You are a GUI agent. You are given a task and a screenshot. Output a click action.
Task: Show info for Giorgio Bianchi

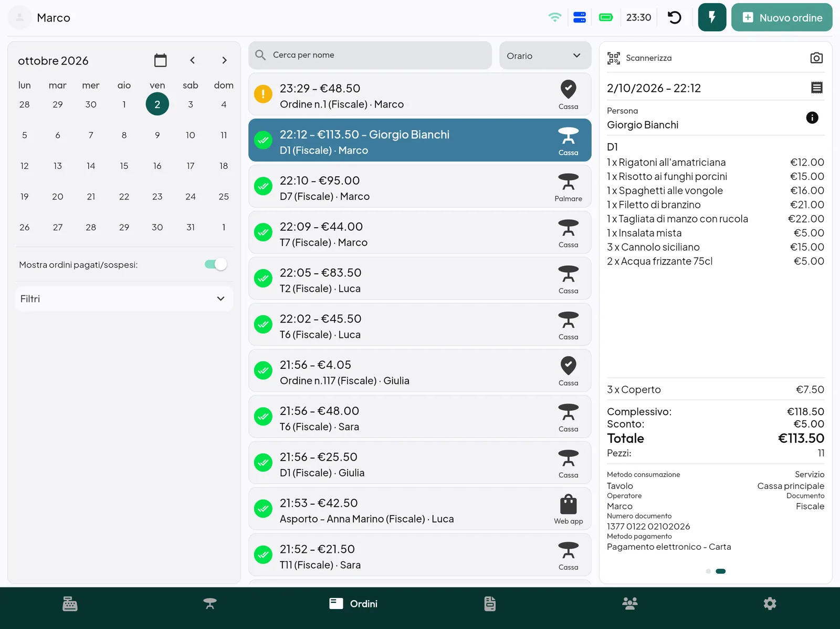point(812,118)
